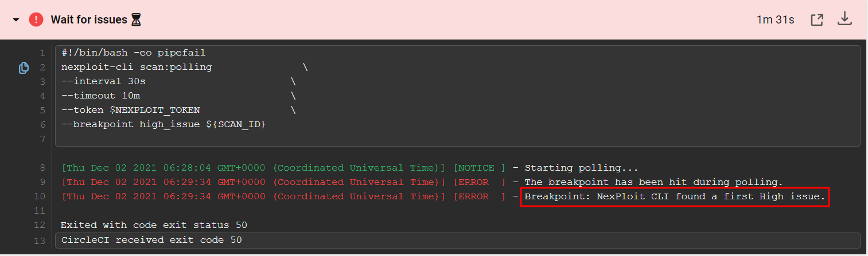Click the nexploit-cli scan:polling command line
The width and height of the screenshot is (868, 256).
[x=137, y=67]
